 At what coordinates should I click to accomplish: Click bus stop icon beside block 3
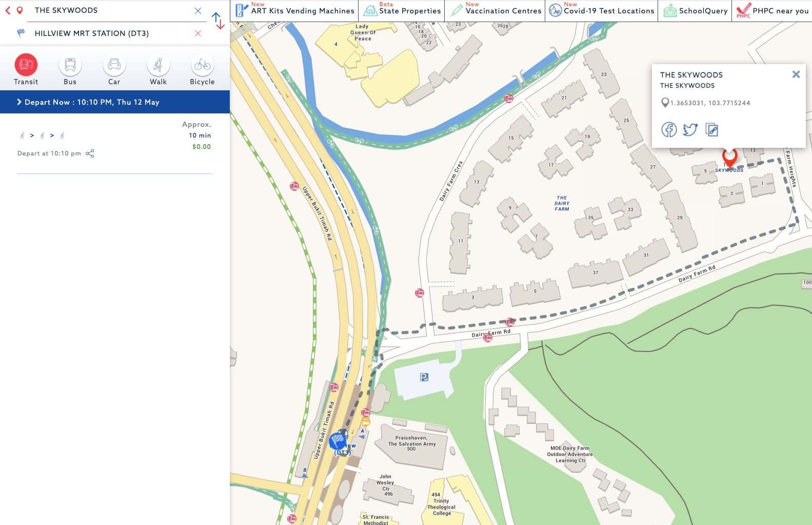[x=420, y=293]
